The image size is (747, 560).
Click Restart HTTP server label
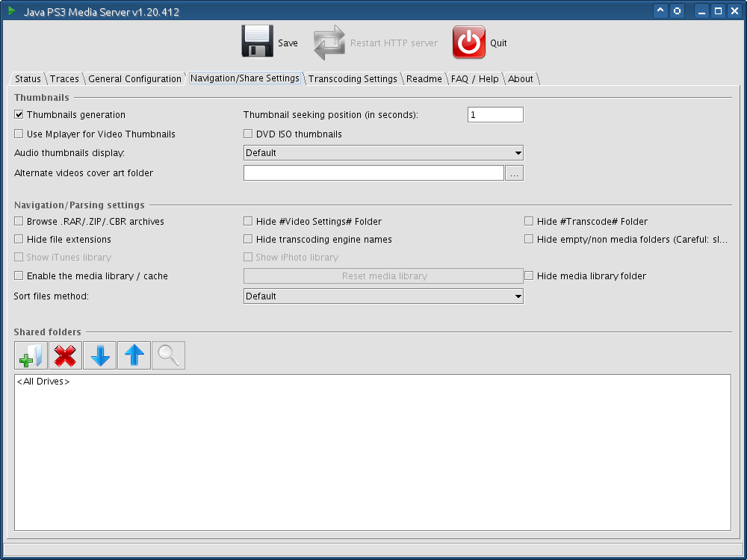coord(394,43)
